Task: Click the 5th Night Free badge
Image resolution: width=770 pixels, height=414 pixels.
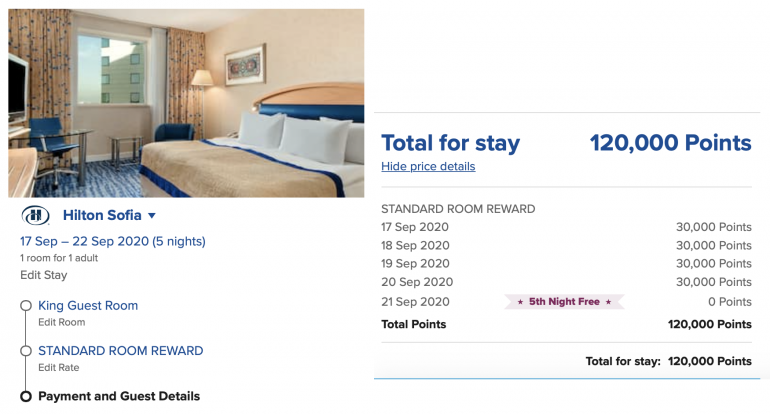Action: (564, 301)
